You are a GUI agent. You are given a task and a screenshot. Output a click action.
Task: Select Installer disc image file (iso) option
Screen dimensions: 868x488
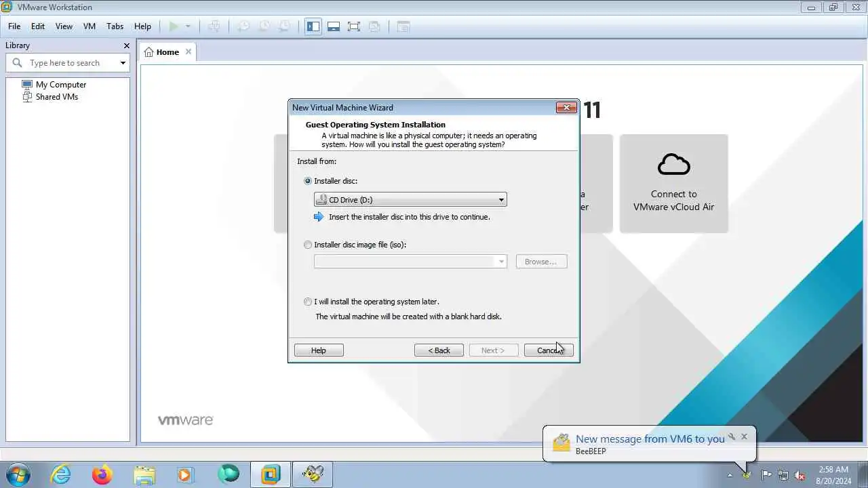[308, 245]
